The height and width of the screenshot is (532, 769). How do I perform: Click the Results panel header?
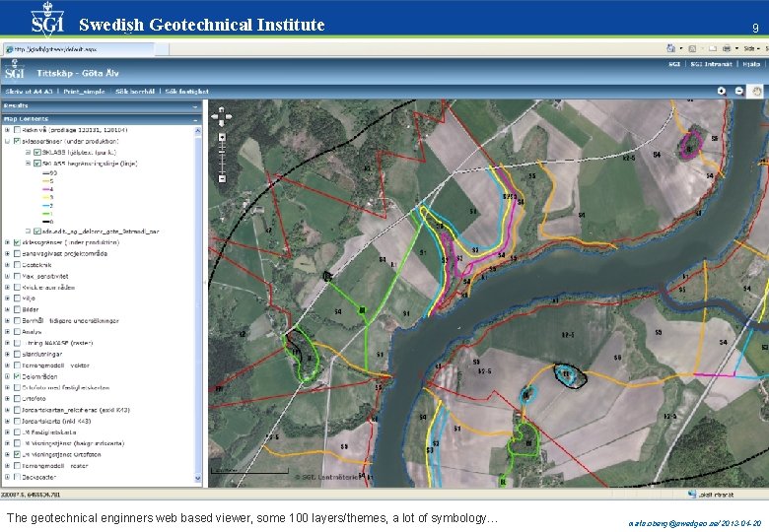(102, 105)
